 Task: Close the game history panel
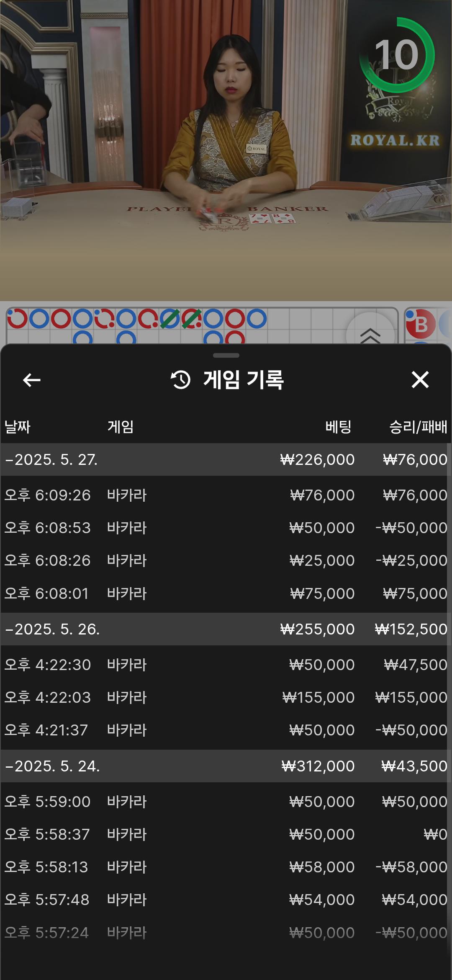pyautogui.click(x=420, y=380)
